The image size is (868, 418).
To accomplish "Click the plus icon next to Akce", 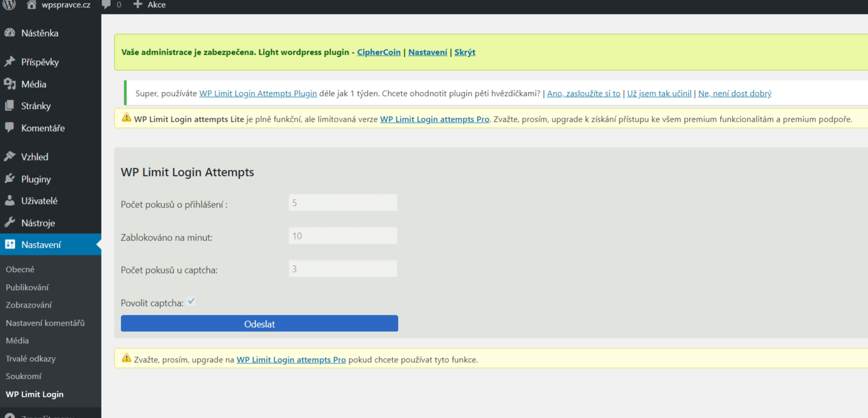I will [x=137, y=5].
